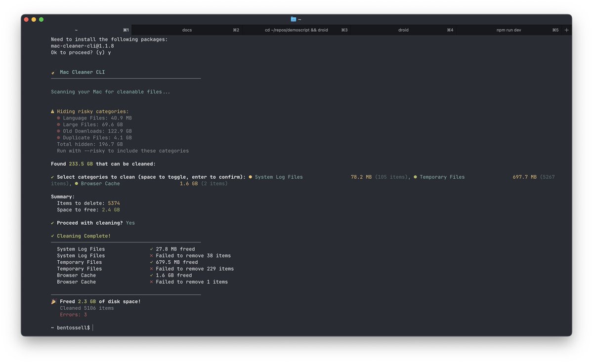The image size is (593, 364).
Task: Click the X beside Failed to remove 1 items
Action: (x=152, y=282)
